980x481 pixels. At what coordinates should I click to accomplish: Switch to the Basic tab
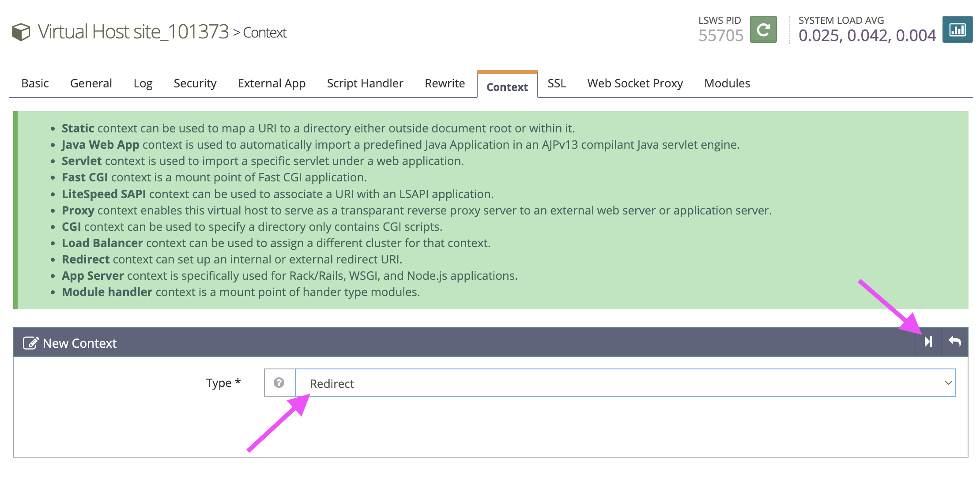click(35, 83)
